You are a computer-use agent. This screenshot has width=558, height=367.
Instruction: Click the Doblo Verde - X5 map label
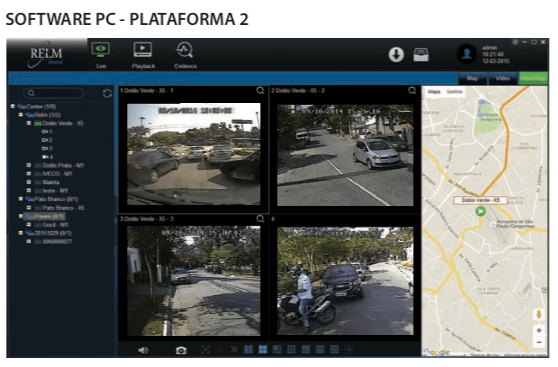(480, 200)
